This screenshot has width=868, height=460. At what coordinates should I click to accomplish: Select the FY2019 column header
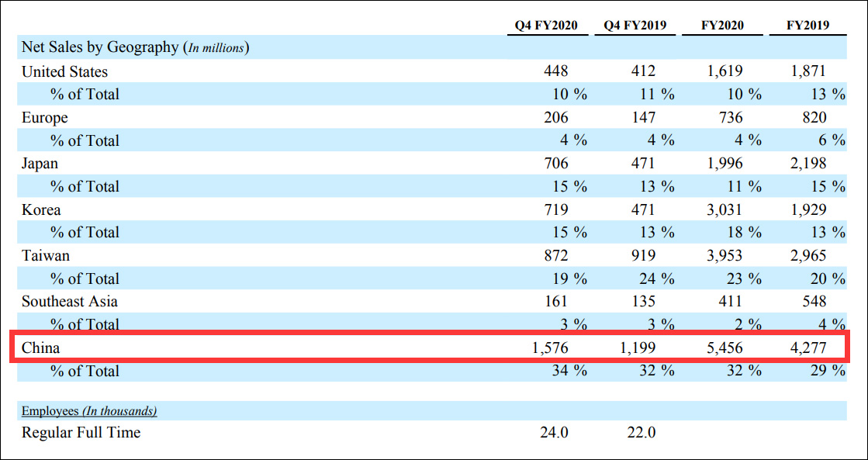807,25
